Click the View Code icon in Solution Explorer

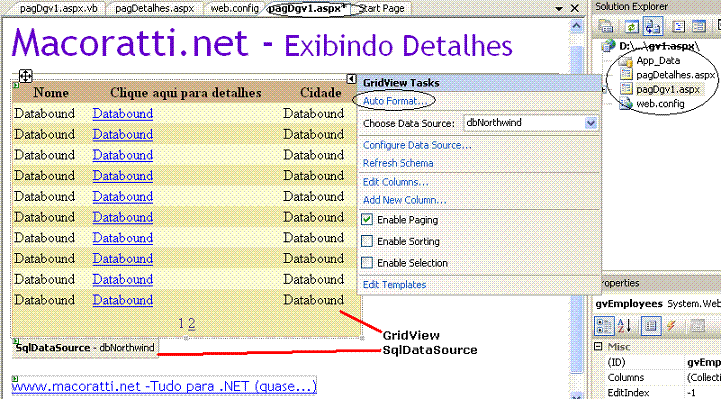(679, 26)
